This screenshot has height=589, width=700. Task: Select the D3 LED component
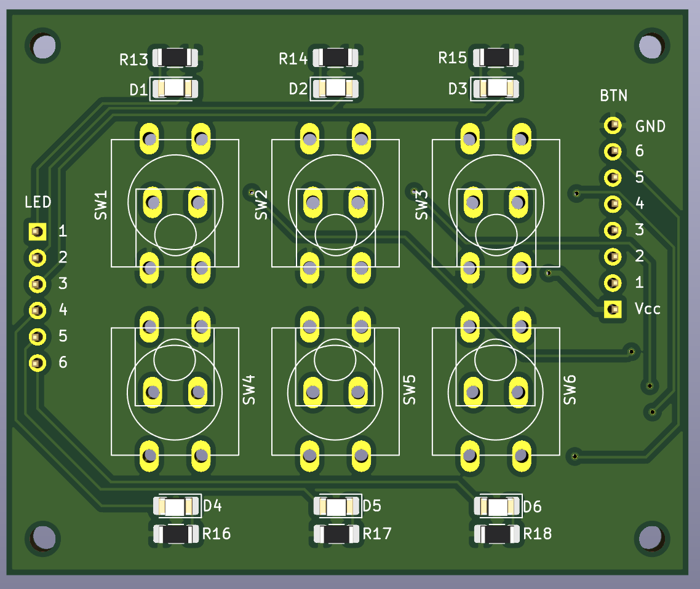496,89
